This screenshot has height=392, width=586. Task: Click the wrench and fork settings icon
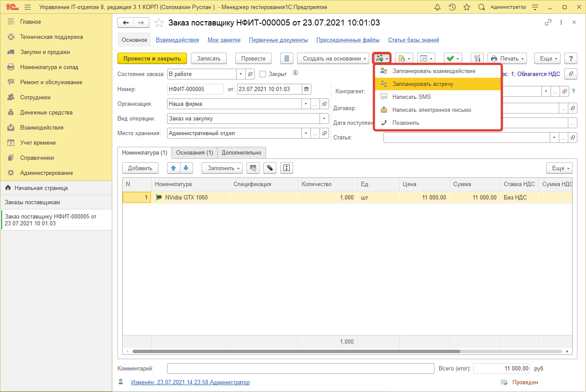[477, 59]
